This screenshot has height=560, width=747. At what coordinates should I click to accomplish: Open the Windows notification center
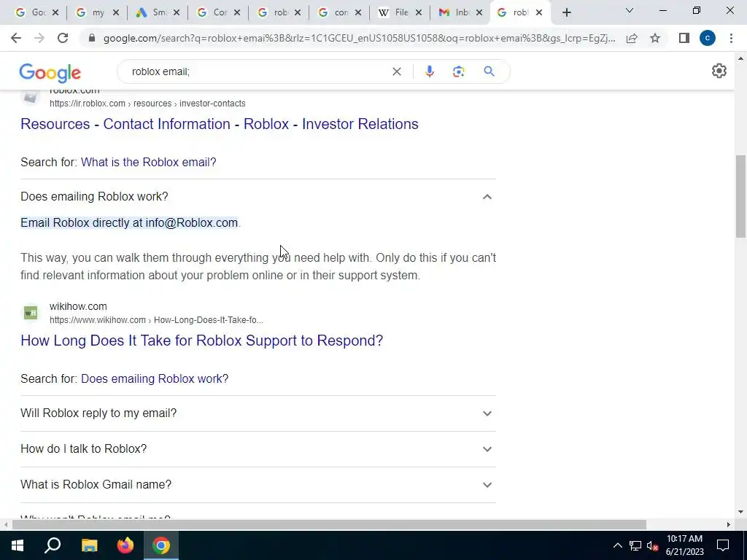pos(723,545)
